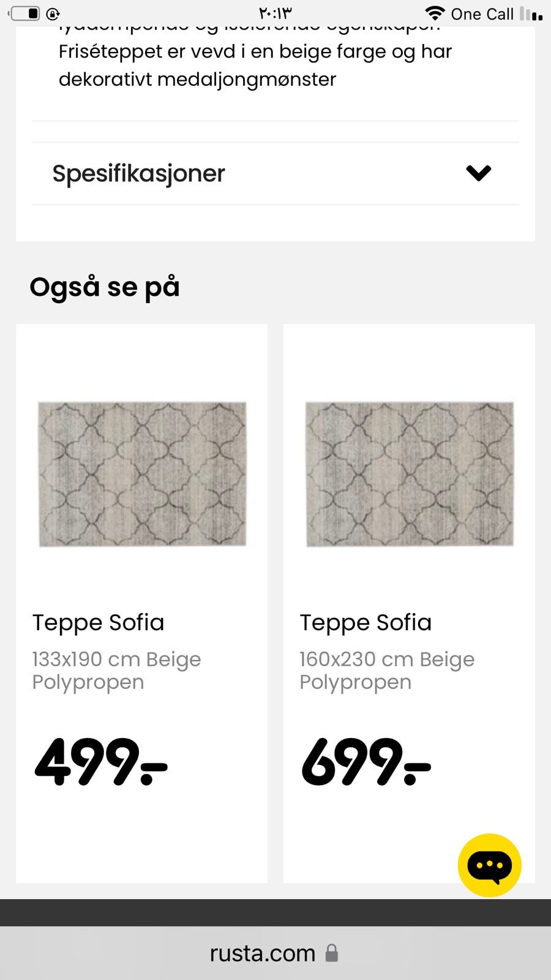Tap the clock in the status bar
Screen dimensions: 551x980
(x=275, y=13)
